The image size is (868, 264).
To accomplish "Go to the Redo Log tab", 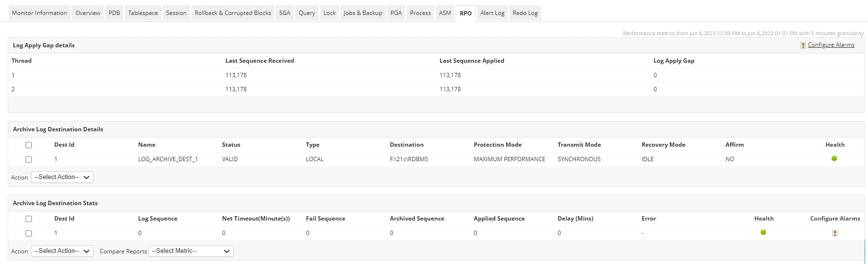I will point(525,13).
